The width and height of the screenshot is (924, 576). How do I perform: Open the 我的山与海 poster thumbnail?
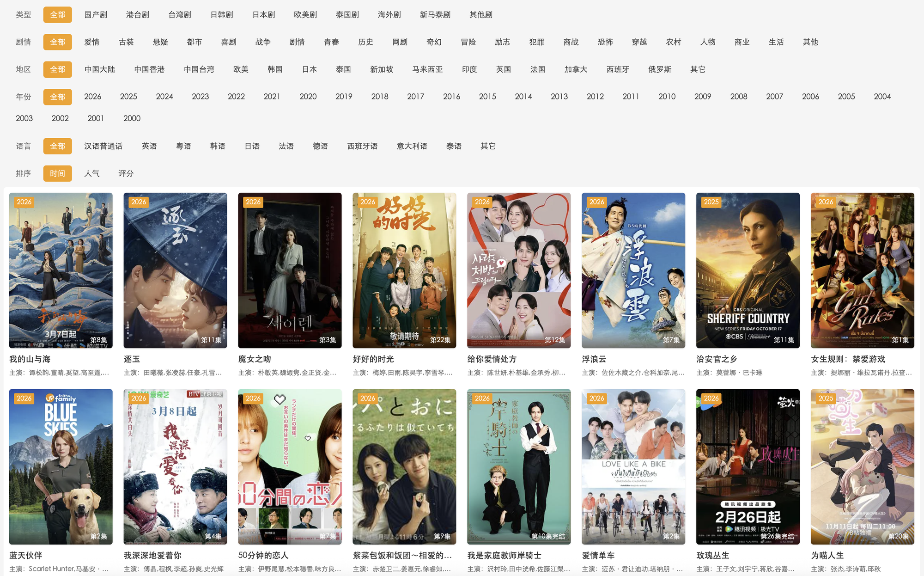pyautogui.click(x=61, y=270)
